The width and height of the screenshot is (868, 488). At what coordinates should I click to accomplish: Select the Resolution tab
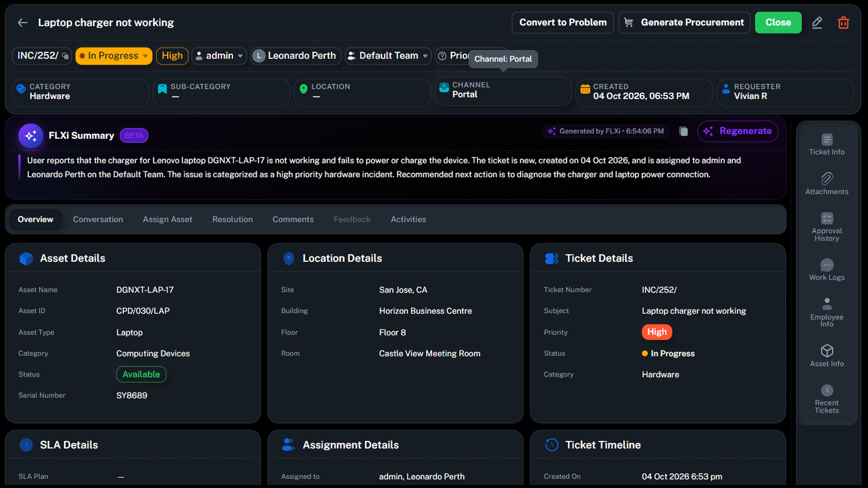coord(232,220)
